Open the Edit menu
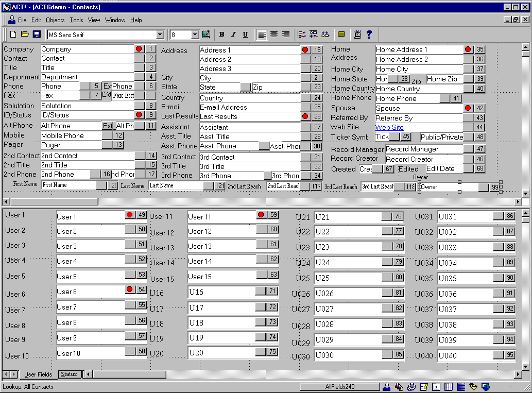The height and width of the screenshot is (393, 532). (x=36, y=20)
